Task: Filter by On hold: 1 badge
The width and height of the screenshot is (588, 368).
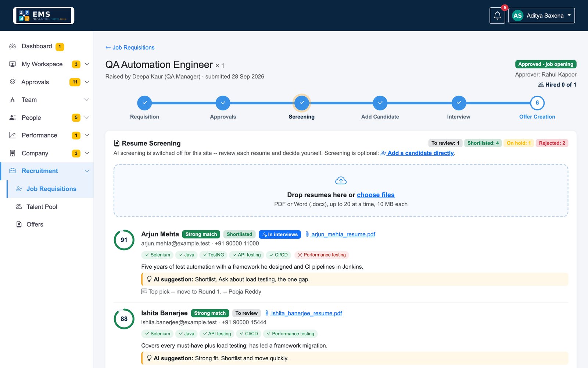Action: (x=519, y=143)
